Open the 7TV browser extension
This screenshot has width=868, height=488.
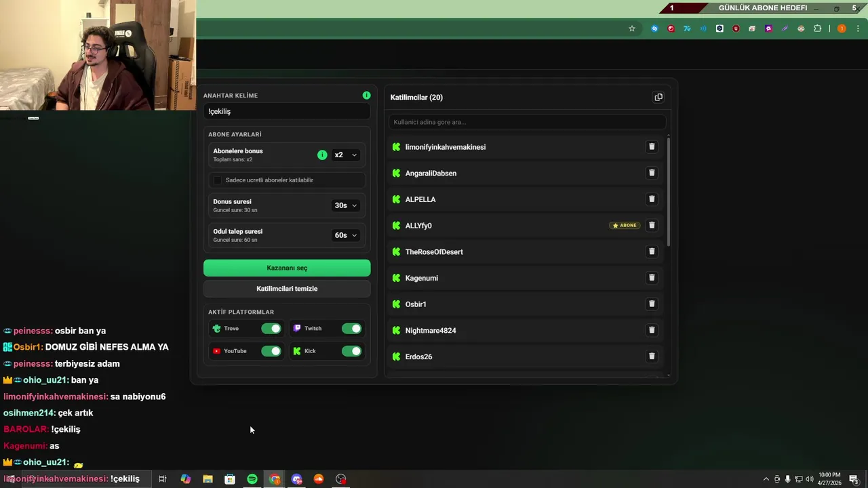click(687, 28)
